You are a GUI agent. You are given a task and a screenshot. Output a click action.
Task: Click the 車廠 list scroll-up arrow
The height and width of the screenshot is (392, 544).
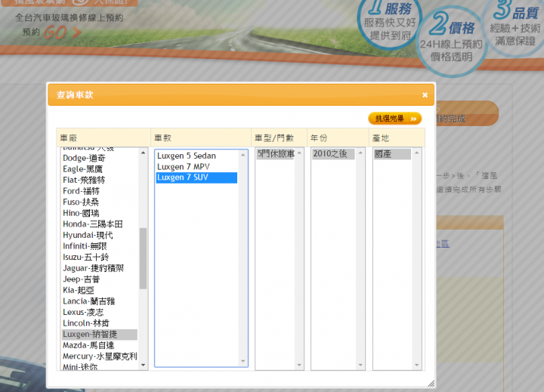pyautogui.click(x=144, y=153)
